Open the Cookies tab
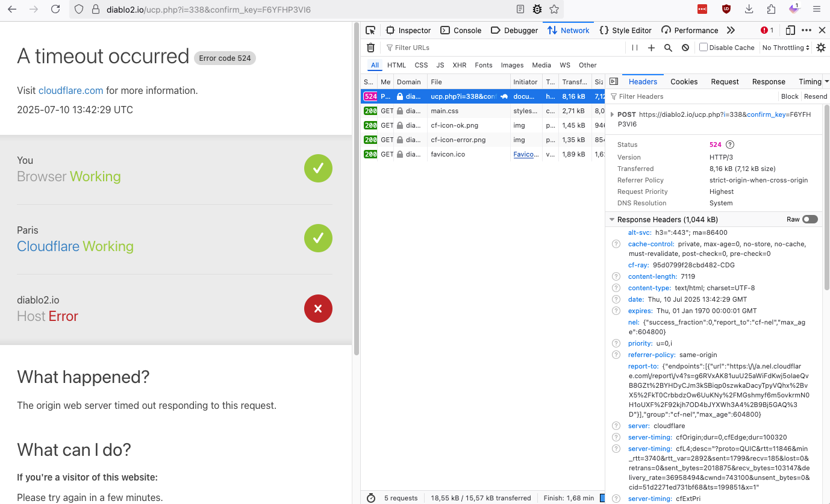This screenshot has width=830, height=504. click(684, 81)
